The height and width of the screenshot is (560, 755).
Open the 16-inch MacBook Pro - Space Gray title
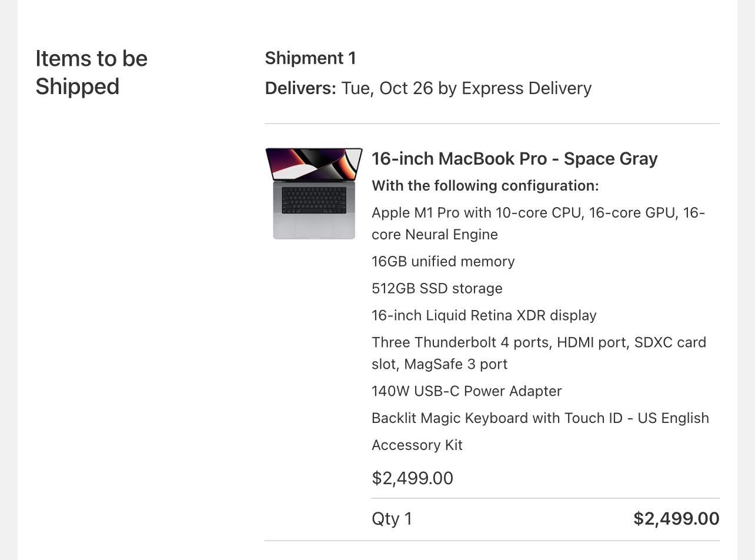pyautogui.click(x=515, y=159)
